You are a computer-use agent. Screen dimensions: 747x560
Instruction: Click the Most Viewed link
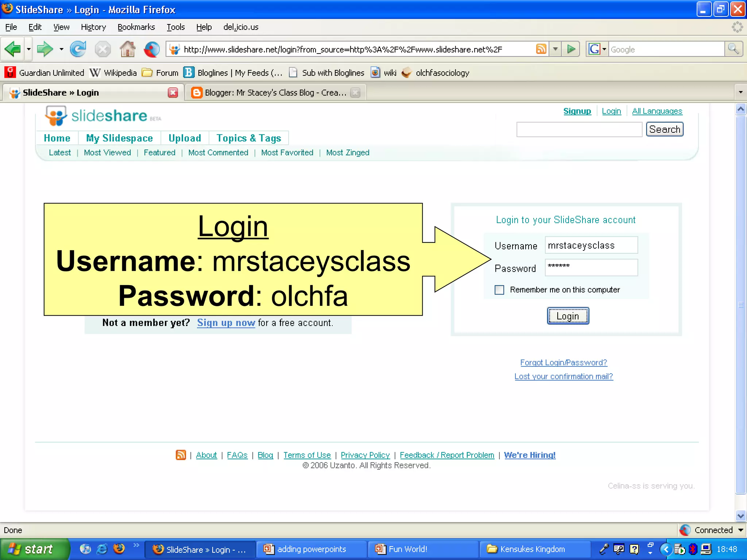click(x=107, y=152)
